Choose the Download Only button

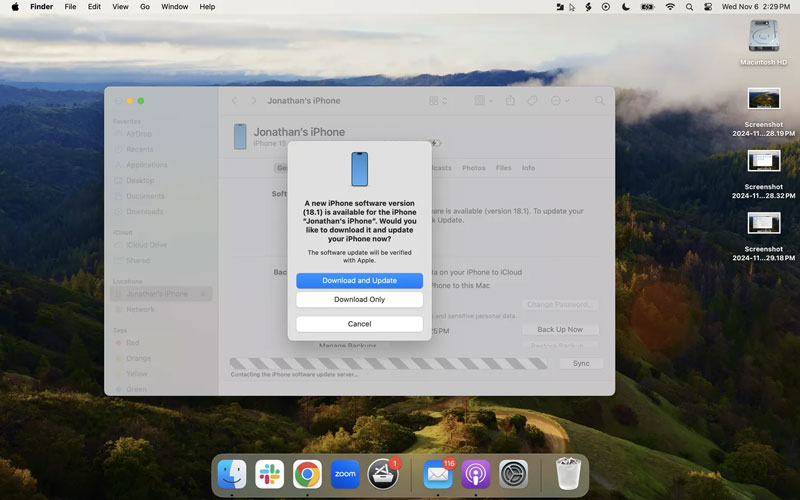[x=359, y=300]
